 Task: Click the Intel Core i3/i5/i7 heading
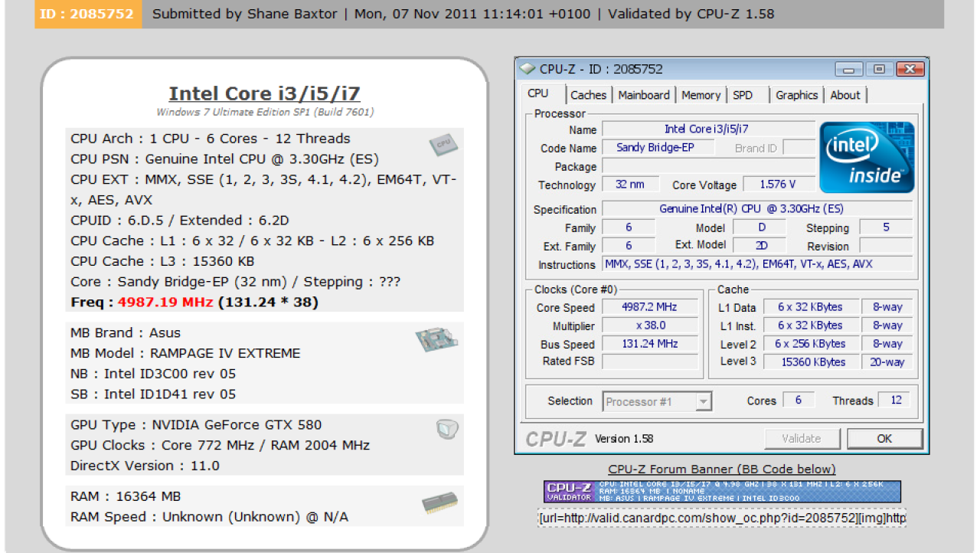(264, 93)
